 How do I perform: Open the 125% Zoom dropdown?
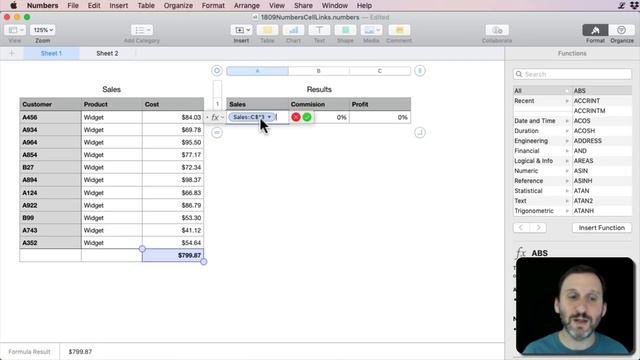point(43,30)
